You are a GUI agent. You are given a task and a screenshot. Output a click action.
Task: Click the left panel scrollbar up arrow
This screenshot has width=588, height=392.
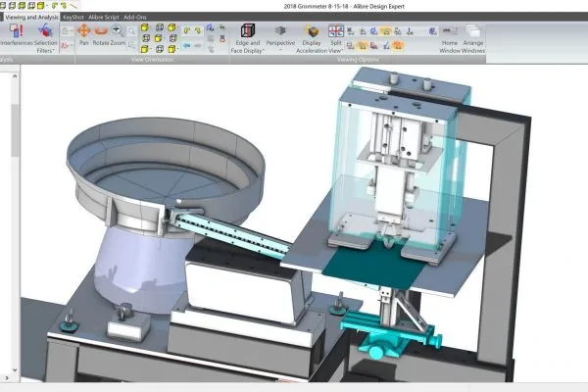15,76
